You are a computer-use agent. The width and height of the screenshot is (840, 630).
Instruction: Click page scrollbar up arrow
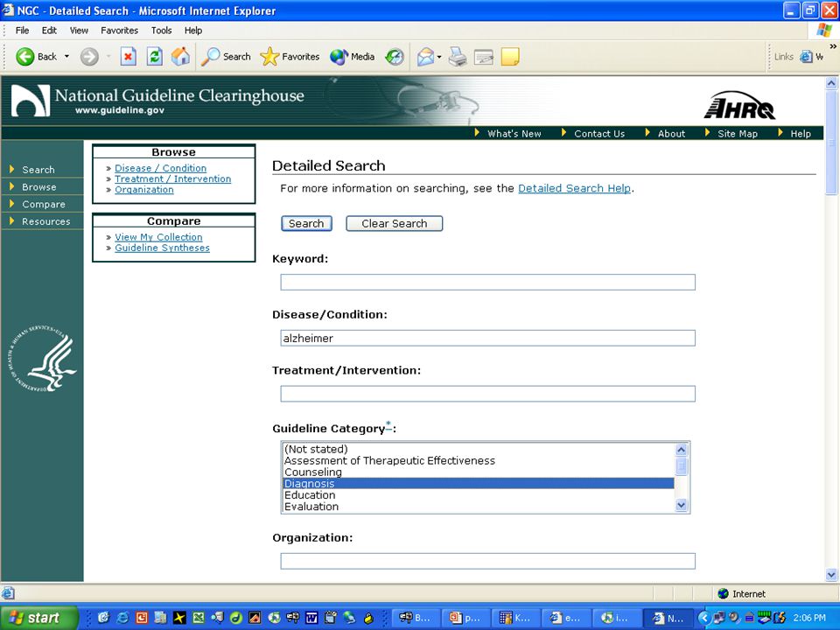pos(831,83)
